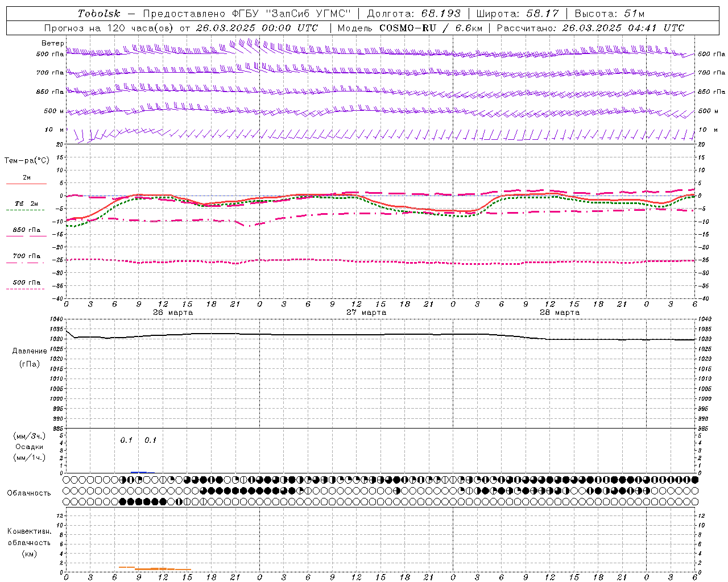Click '700 гПа' legend in temperature panel

point(26,256)
